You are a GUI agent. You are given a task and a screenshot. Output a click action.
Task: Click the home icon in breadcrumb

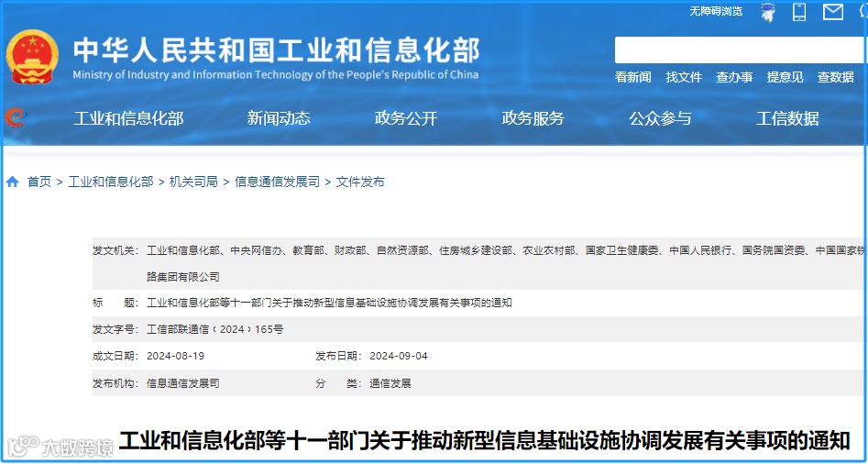click(x=13, y=182)
